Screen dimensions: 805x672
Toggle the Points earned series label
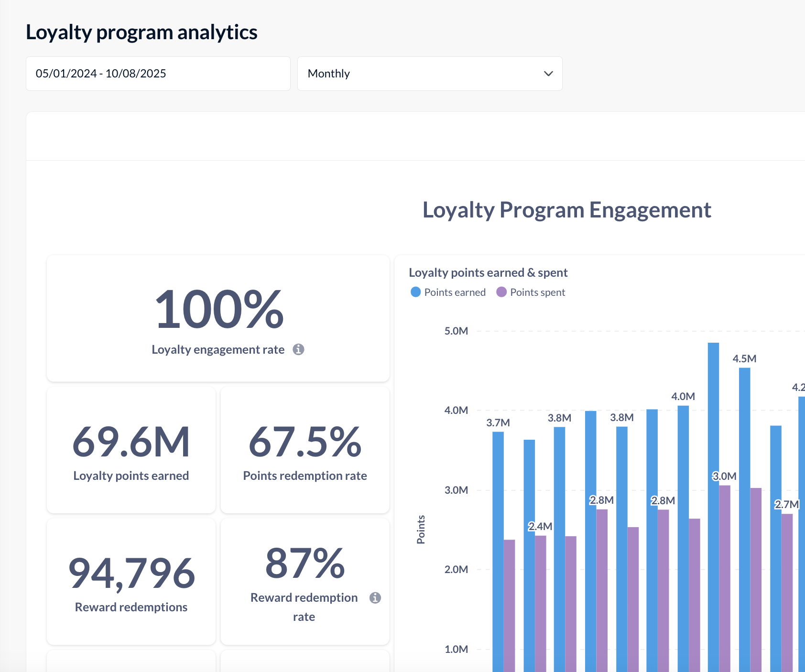(455, 293)
